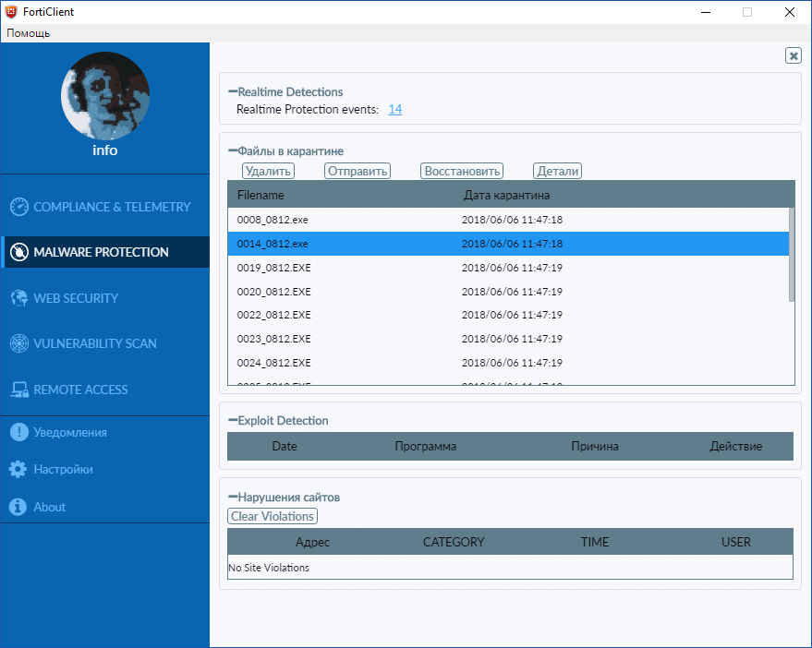The width and height of the screenshot is (812, 648).
Task: Click the Причина column header
Action: click(x=595, y=446)
